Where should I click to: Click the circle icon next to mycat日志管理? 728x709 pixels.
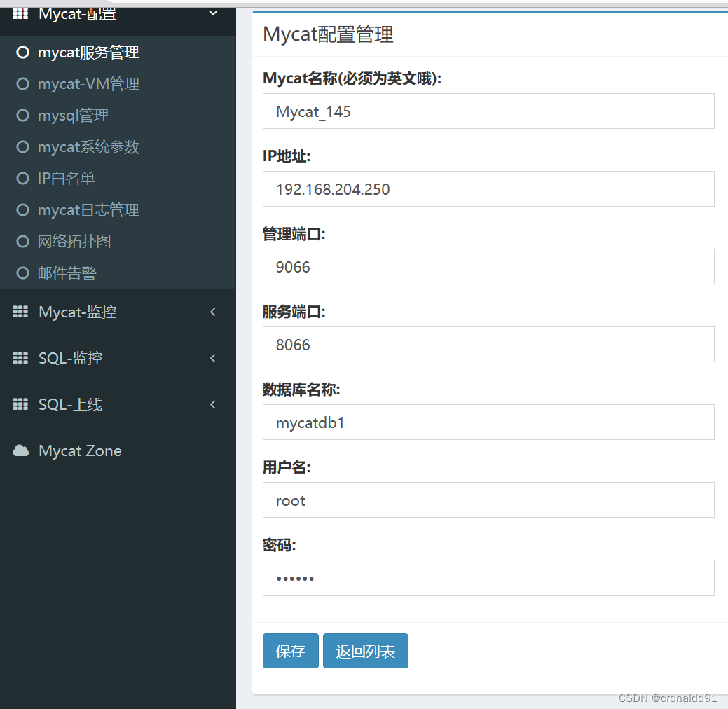point(22,210)
